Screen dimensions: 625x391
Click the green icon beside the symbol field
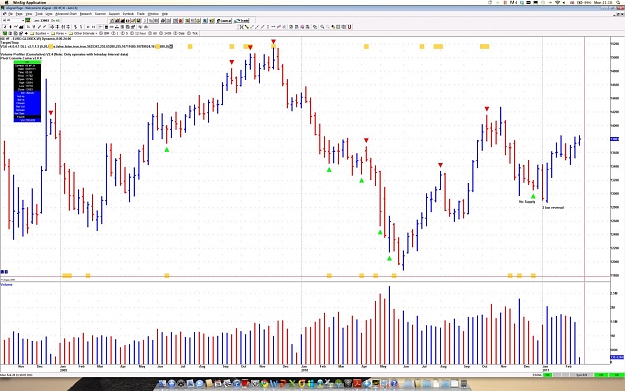pyautogui.click(x=28, y=20)
